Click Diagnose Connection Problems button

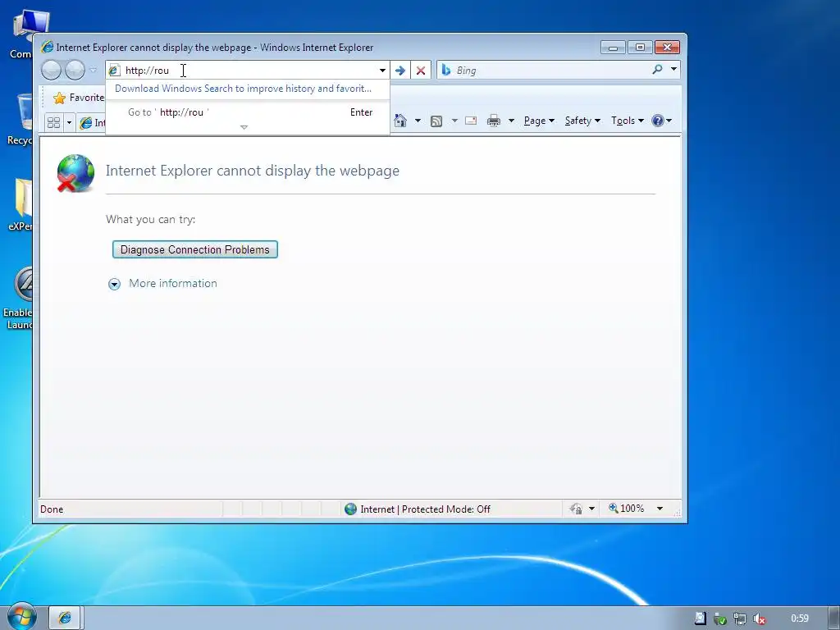195,249
